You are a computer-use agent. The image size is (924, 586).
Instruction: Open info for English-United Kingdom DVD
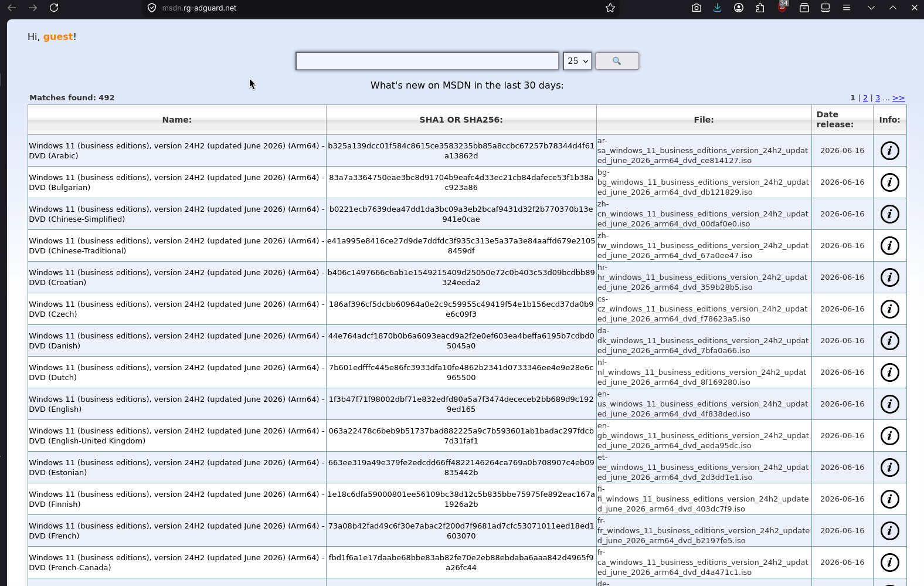tap(889, 436)
